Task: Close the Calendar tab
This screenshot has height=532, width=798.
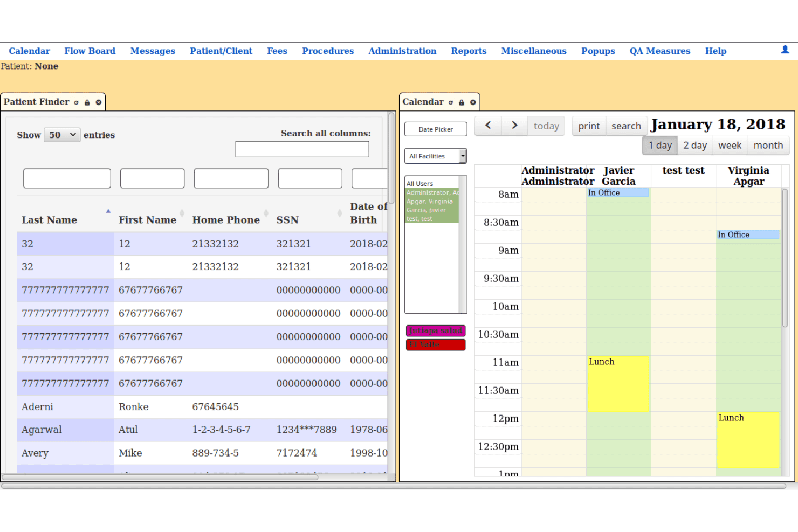Action: tap(473, 102)
